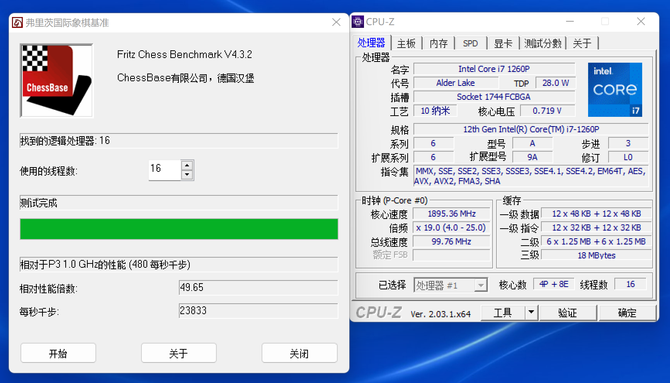Viewport: 670px width, 383px height.
Task: Click the Socket 1744 FCBGA field
Action: click(494, 97)
